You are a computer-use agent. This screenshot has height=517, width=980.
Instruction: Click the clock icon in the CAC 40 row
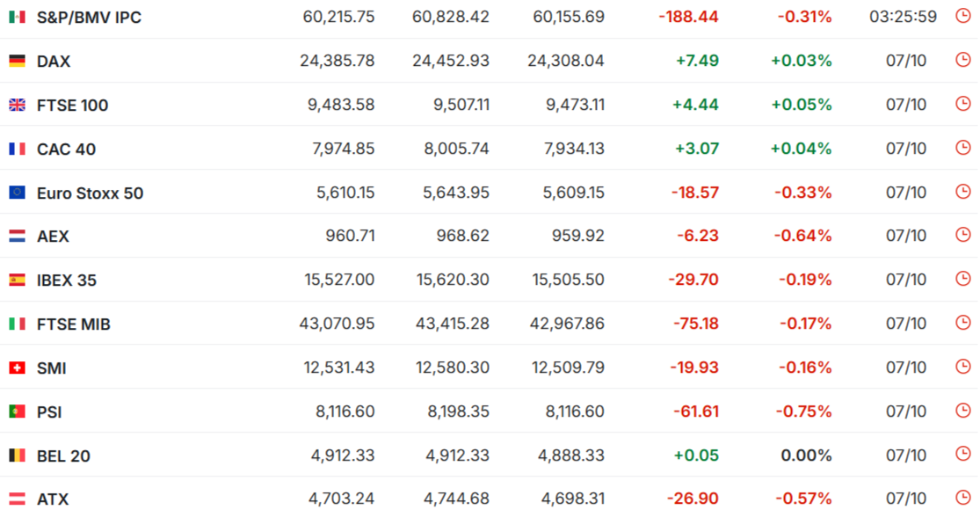(963, 147)
